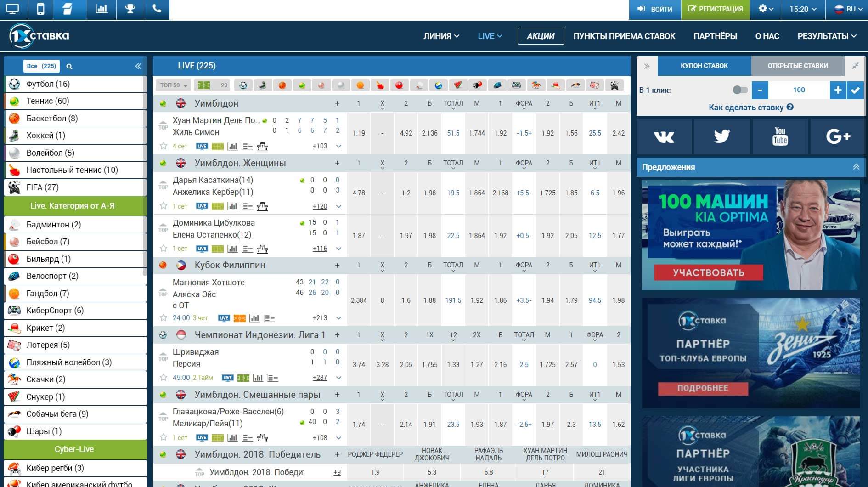The image size is (868, 487).
Task: Filter live events by volleyball icon
Action: (341, 85)
